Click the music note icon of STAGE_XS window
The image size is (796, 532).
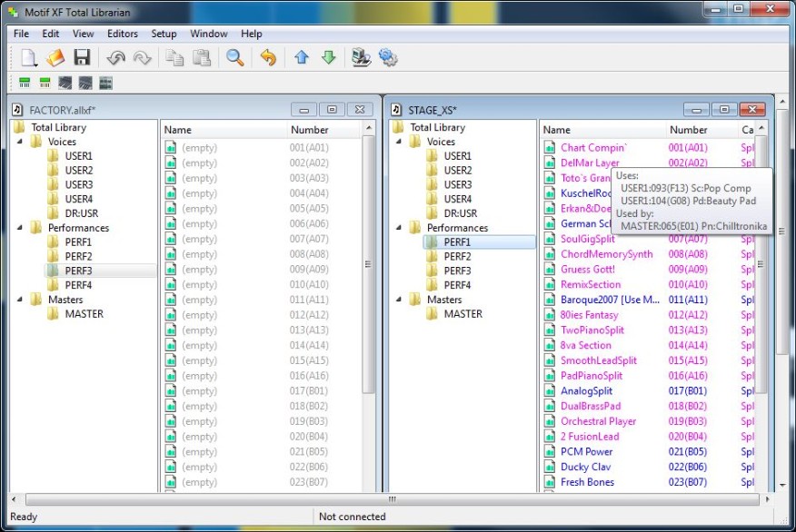tap(396, 110)
